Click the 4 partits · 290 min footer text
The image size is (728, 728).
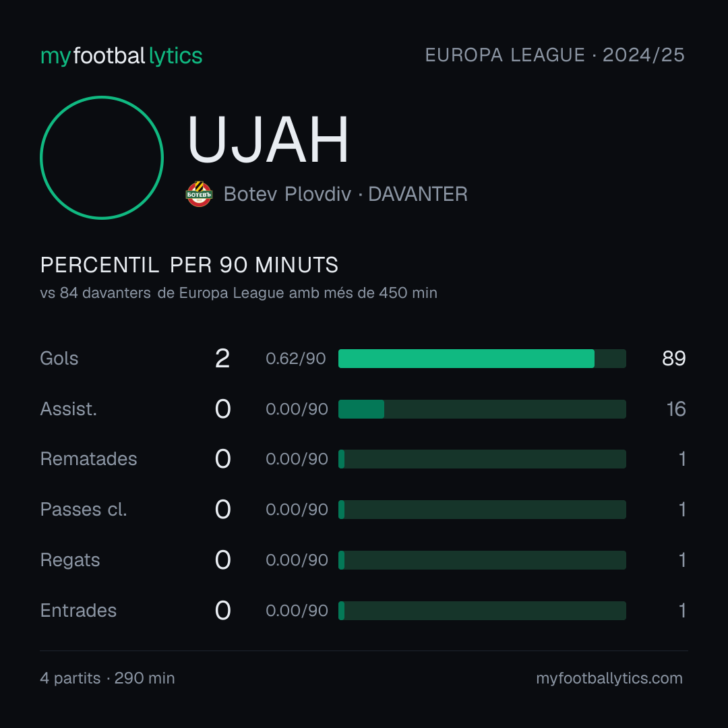pyautogui.click(x=107, y=678)
